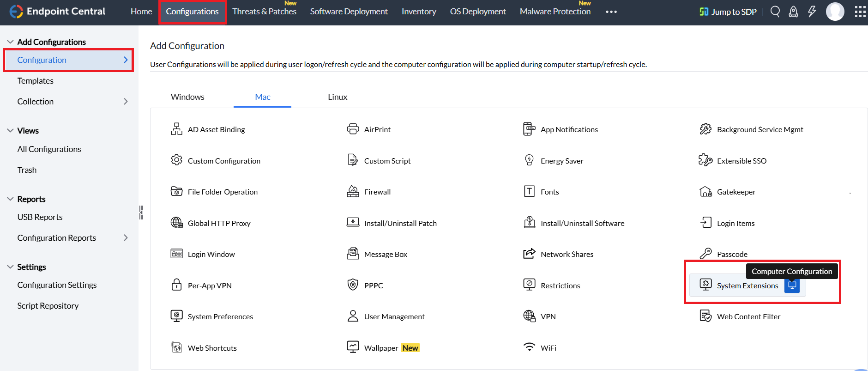Expand the Collection submenu arrow
Screen dimensions: 868x371
click(x=126, y=101)
